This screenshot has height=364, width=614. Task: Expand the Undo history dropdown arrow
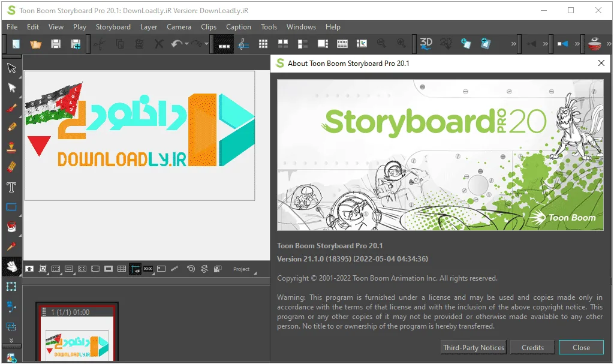(x=187, y=44)
